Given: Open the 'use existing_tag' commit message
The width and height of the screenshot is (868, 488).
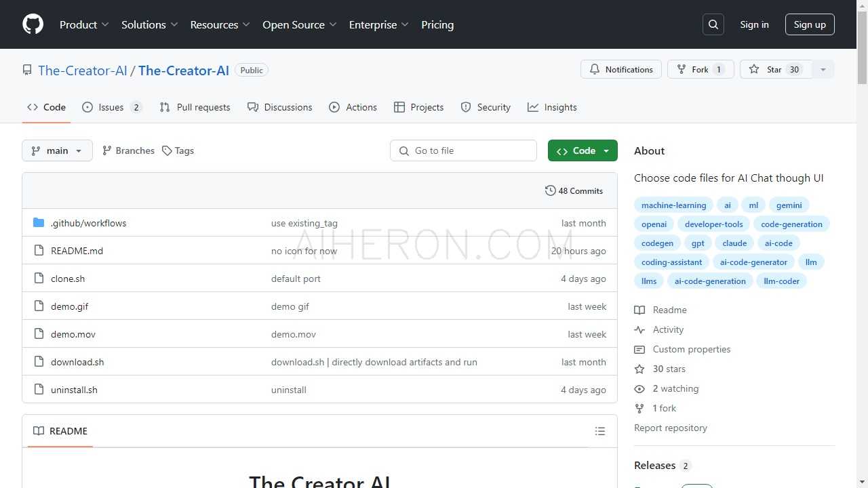Looking at the screenshot, I should click(x=304, y=223).
